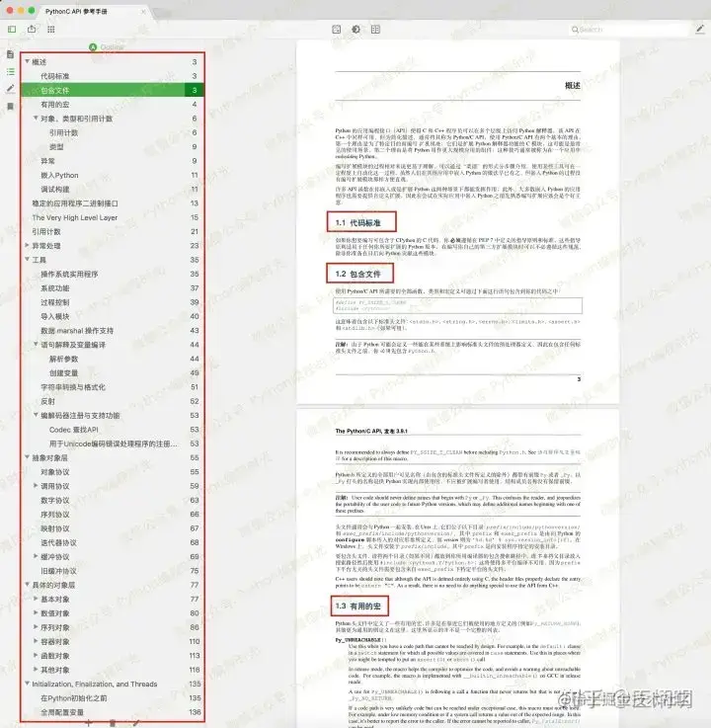Collapse 对象、类型和引用计数 outline node

36,118
